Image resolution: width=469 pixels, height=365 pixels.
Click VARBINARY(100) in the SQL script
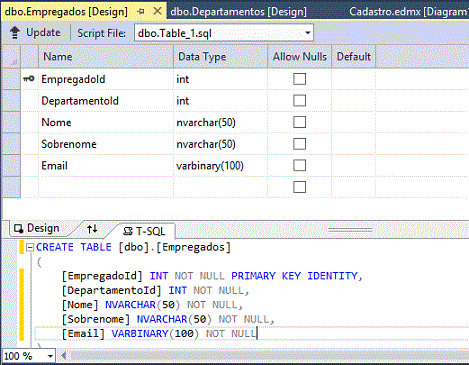coord(155,333)
